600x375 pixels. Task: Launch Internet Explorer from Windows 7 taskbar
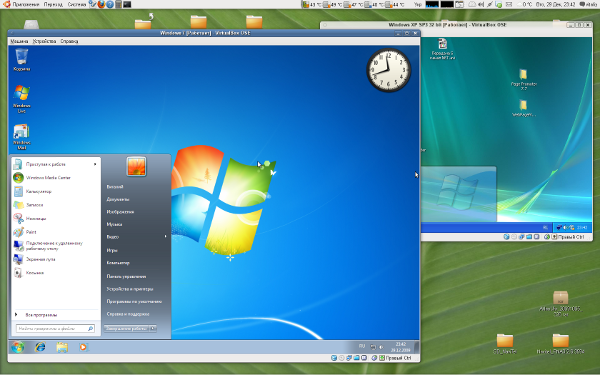[x=40, y=347]
